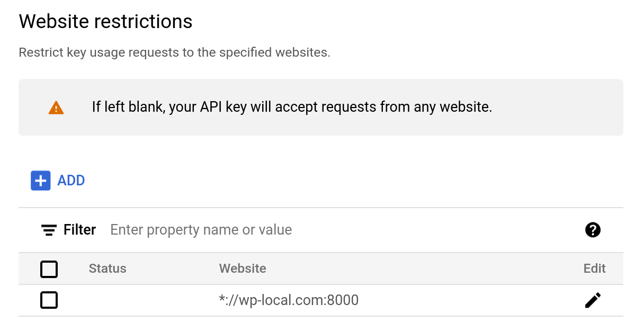Click the plus icon beside ADD

pyautogui.click(x=40, y=180)
